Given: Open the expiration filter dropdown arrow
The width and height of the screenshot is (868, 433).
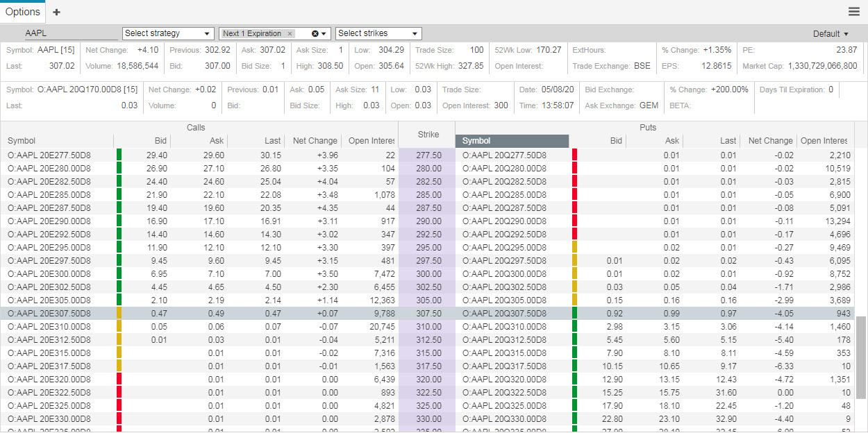Looking at the screenshot, I should [323, 33].
